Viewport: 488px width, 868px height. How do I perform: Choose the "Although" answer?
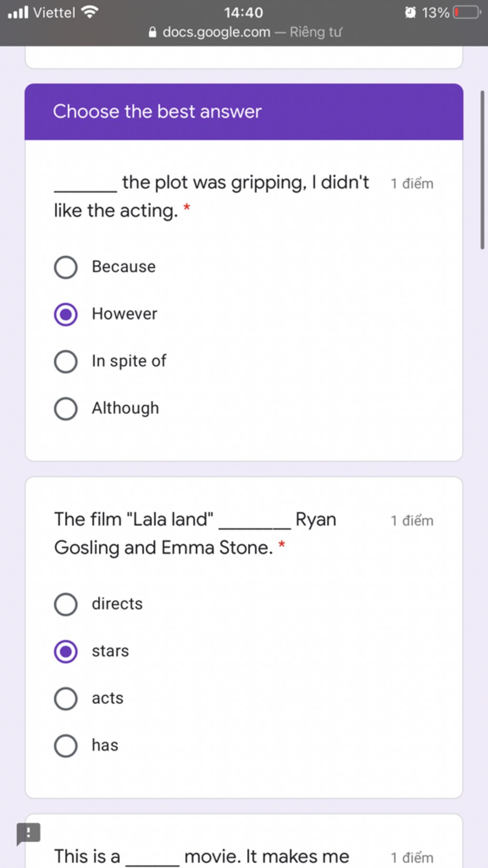pyautogui.click(x=66, y=409)
